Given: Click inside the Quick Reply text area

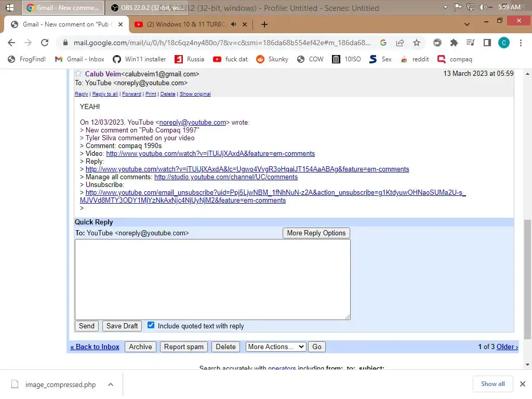Looking at the screenshot, I should click(x=212, y=280).
